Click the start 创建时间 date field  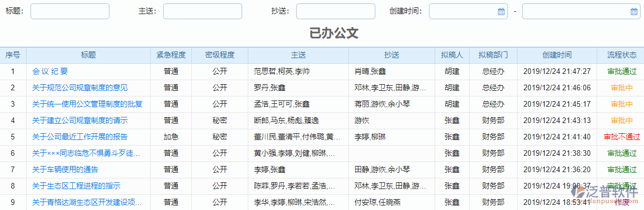pyautogui.click(x=468, y=11)
